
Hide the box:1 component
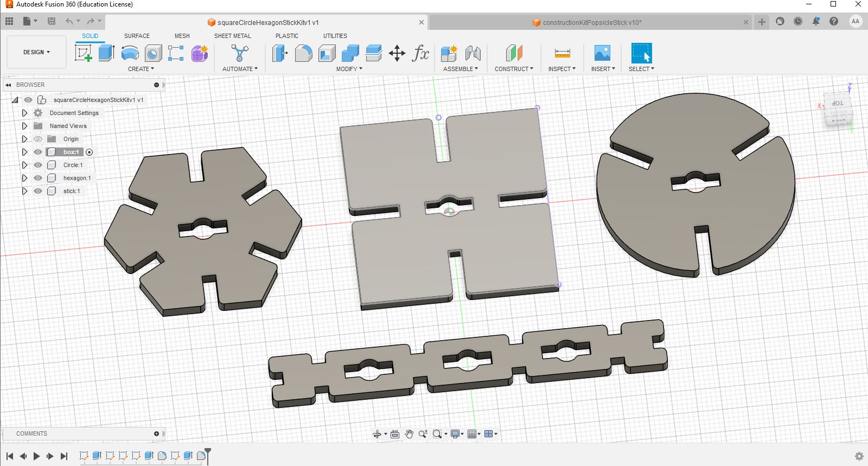(x=38, y=152)
